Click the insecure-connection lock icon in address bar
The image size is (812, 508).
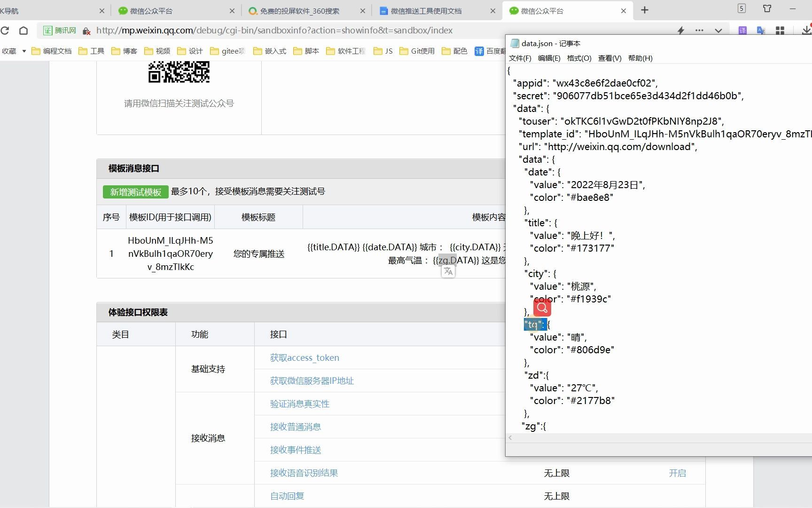86,31
